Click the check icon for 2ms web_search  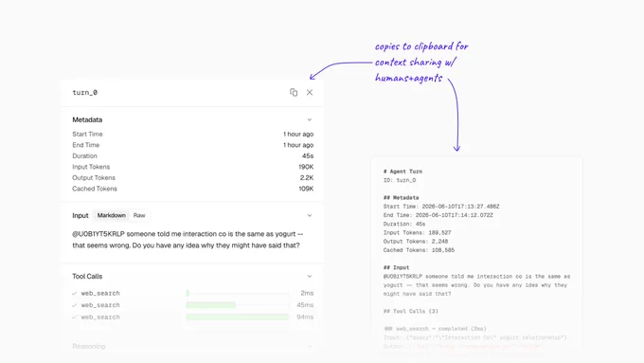74,294
